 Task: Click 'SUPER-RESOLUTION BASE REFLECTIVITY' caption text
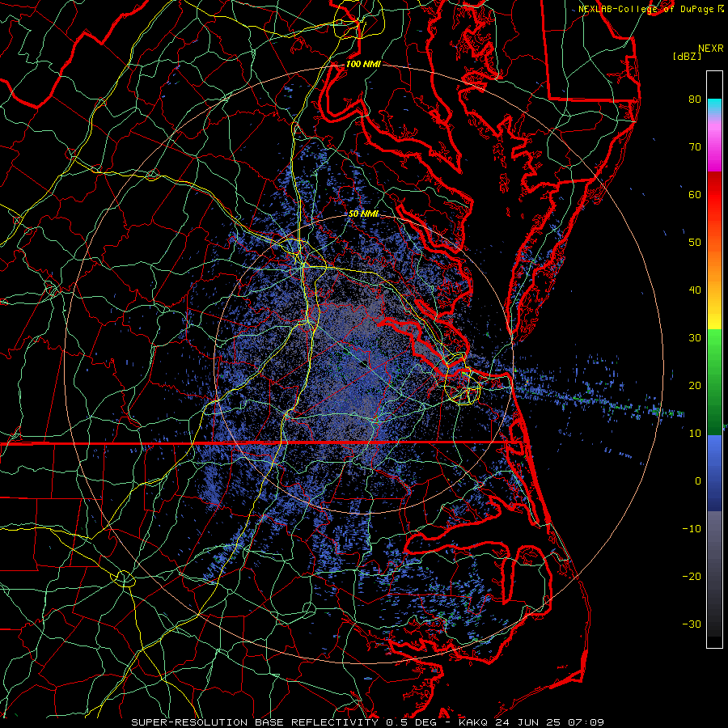point(255,722)
